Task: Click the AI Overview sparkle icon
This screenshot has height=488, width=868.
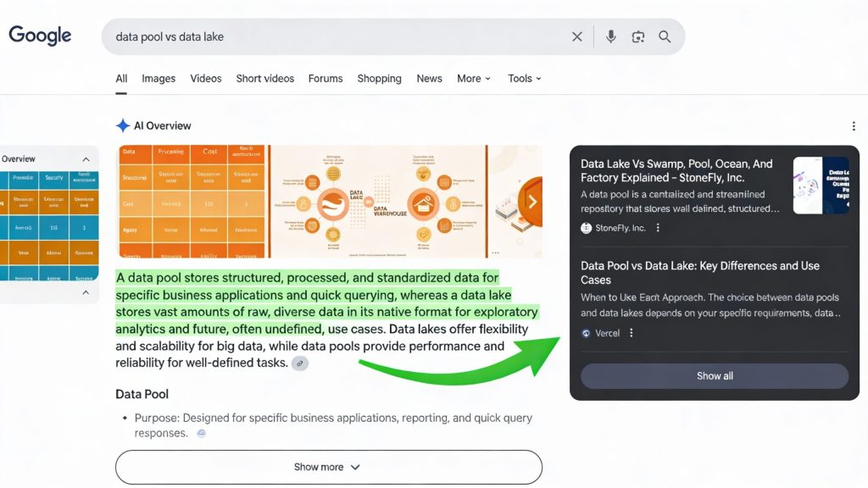Action: [x=122, y=125]
